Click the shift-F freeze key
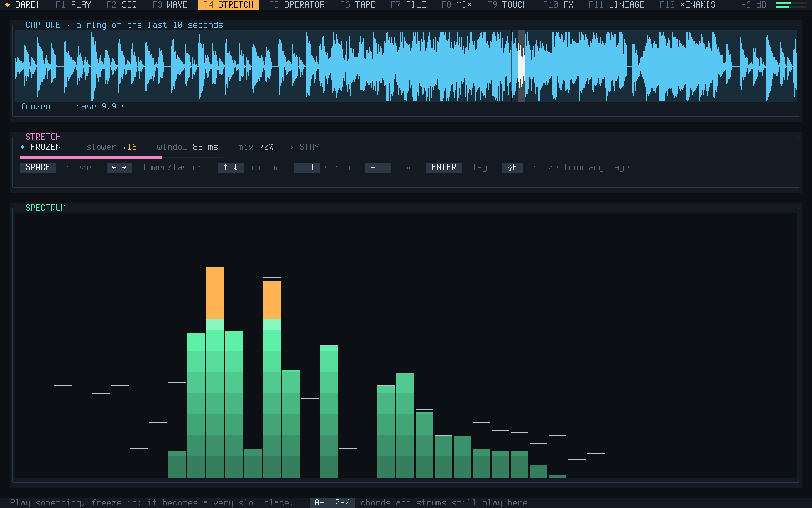Image resolution: width=812 pixels, height=508 pixels. click(513, 168)
